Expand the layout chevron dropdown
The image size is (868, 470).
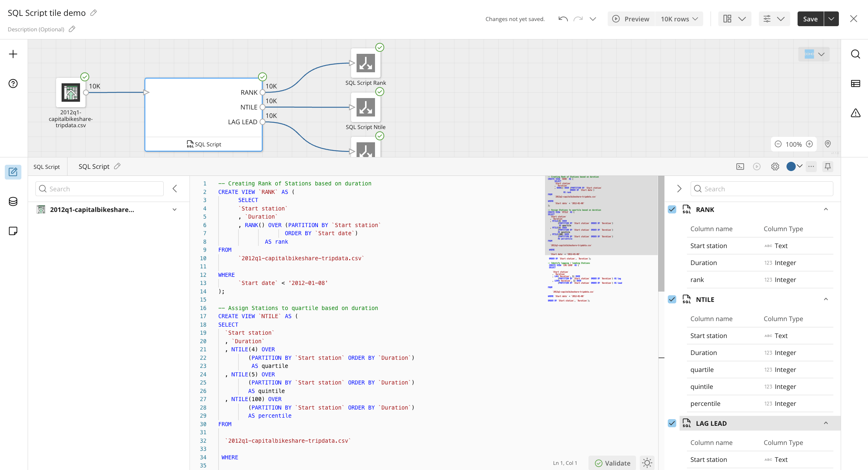pos(742,19)
